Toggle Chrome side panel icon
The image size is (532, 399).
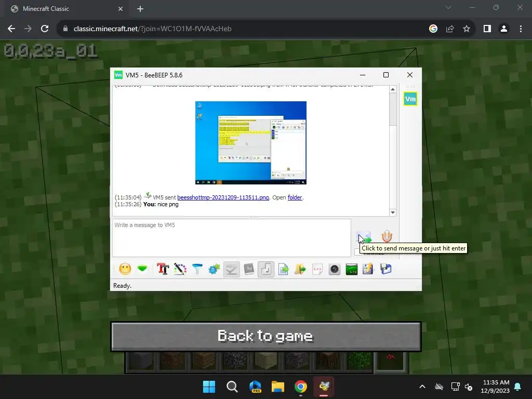point(487,29)
